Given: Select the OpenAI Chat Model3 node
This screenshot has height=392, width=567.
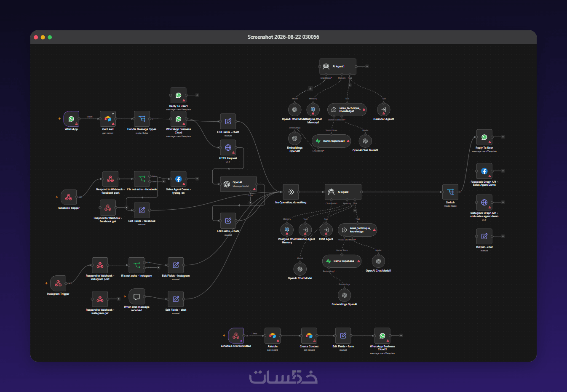Looking at the screenshot, I should 295,109.
